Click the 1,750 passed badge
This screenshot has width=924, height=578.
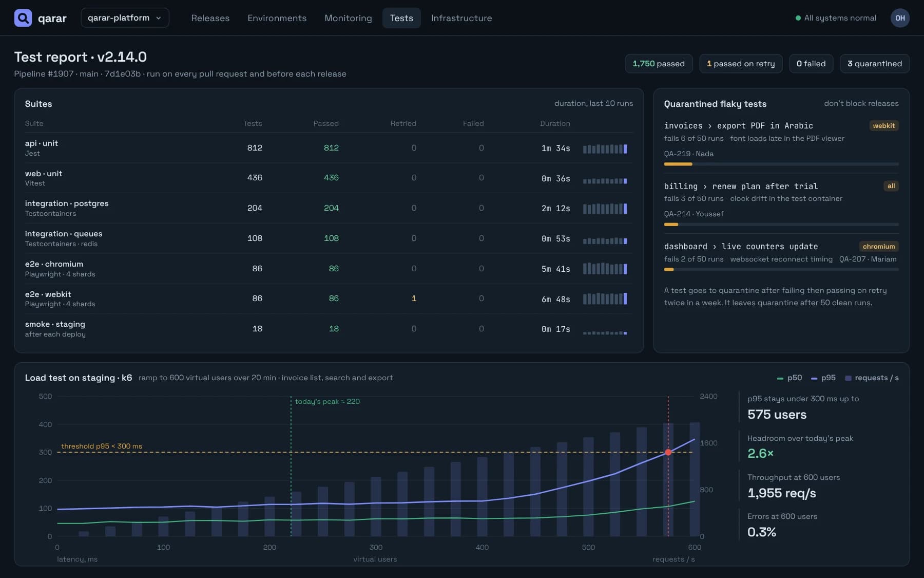pyautogui.click(x=659, y=64)
